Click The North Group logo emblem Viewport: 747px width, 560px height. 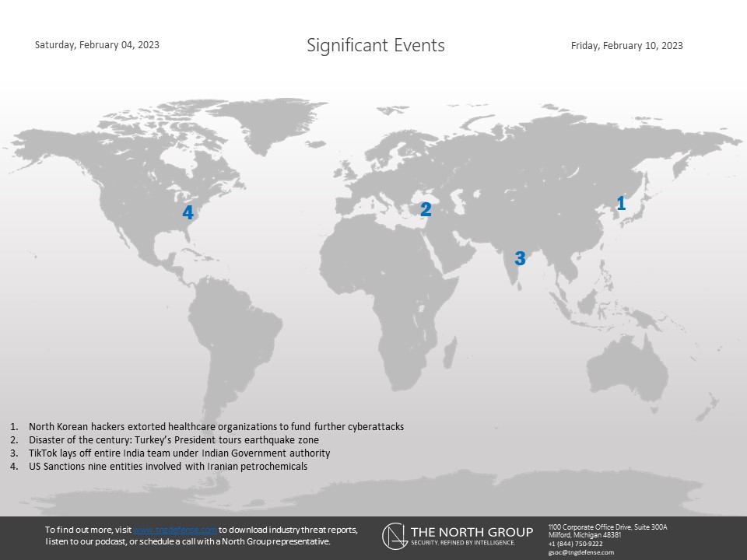pyautogui.click(x=394, y=536)
